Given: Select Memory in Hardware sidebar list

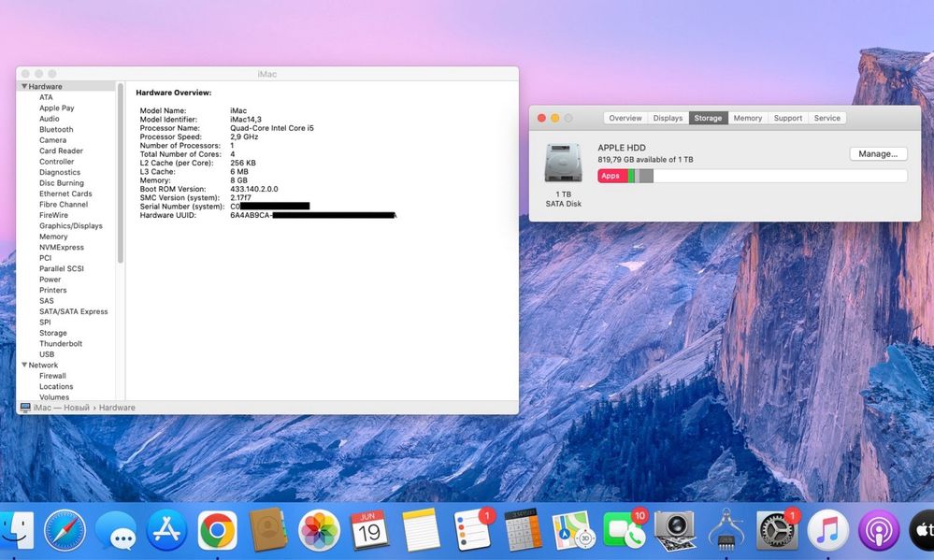Looking at the screenshot, I should click(x=53, y=237).
